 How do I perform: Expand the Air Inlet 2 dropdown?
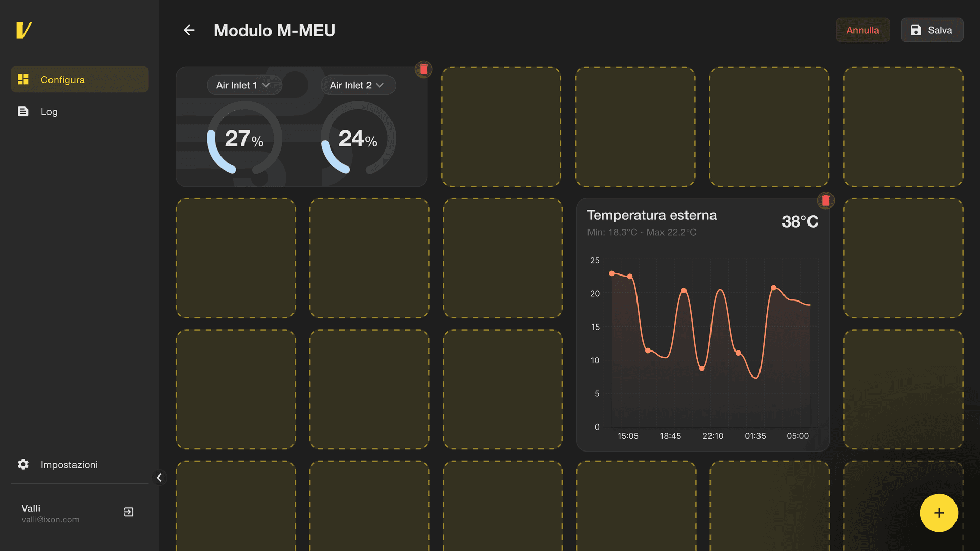[x=358, y=85]
